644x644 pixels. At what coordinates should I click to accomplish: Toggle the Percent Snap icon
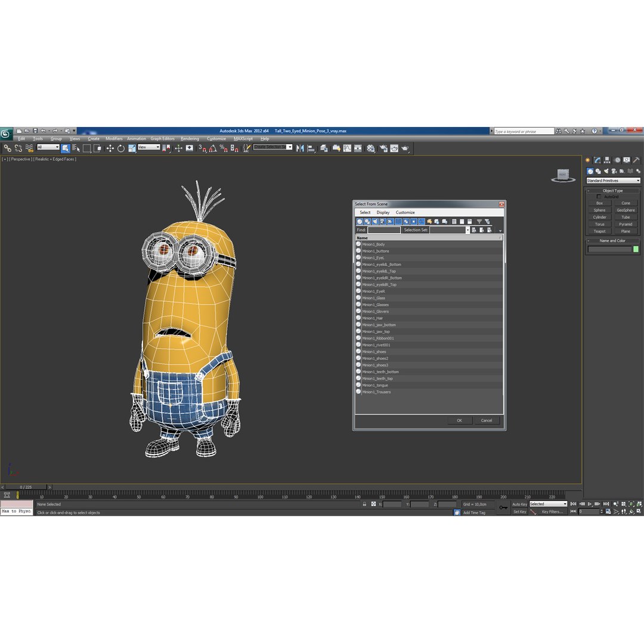coord(224,148)
